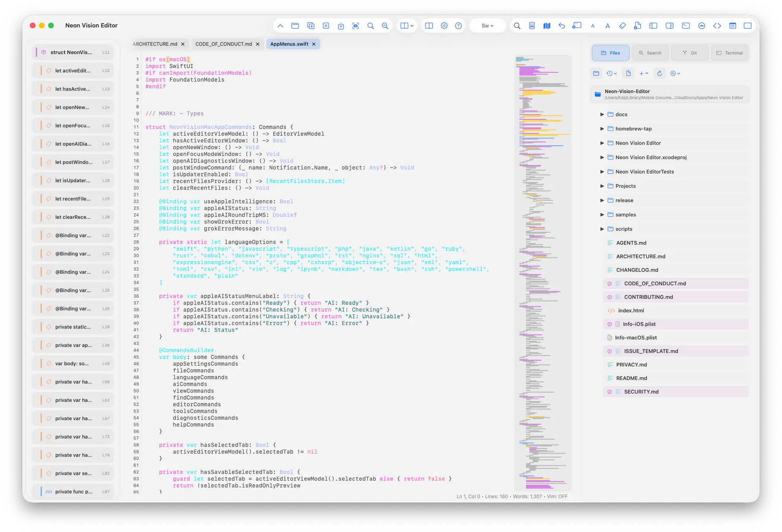The width and height of the screenshot is (782, 532).
Task: Open the Sw language dropdown
Action: tap(487, 26)
